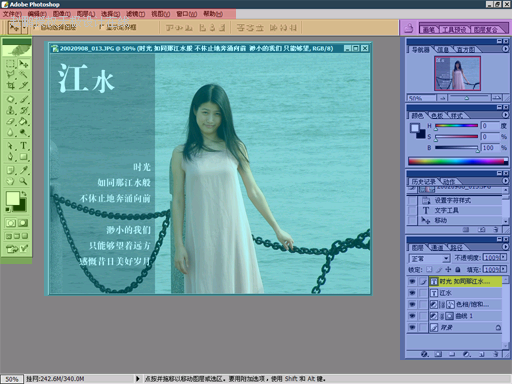Select the Eraser tool
512x384 pixels.
pyautogui.click(x=11, y=121)
